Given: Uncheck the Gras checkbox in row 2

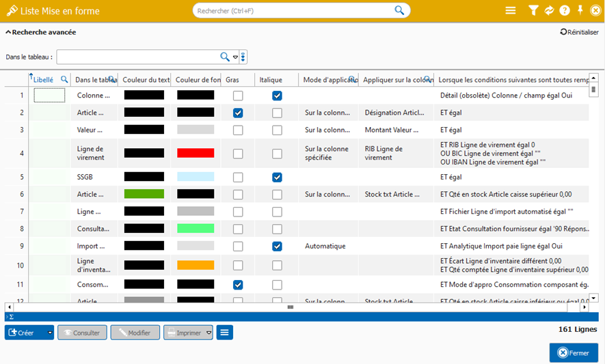Looking at the screenshot, I should pyautogui.click(x=238, y=113).
